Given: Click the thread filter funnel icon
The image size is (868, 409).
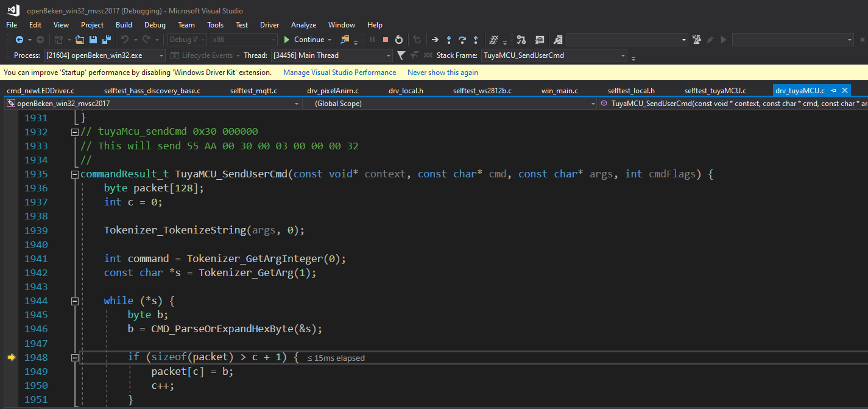Looking at the screenshot, I should (401, 55).
